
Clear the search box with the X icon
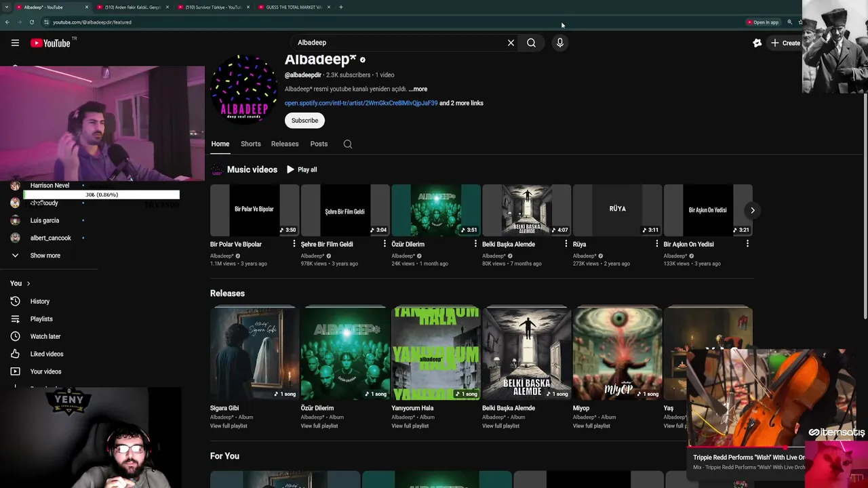coord(511,43)
